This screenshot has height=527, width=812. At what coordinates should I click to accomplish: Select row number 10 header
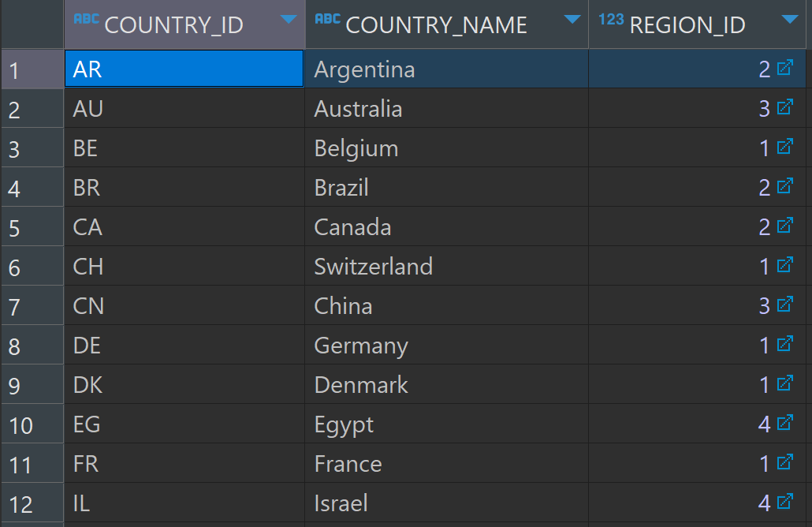32,424
